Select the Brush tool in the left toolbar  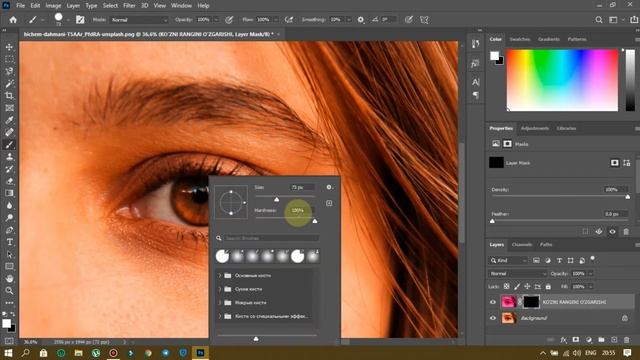(x=9, y=144)
